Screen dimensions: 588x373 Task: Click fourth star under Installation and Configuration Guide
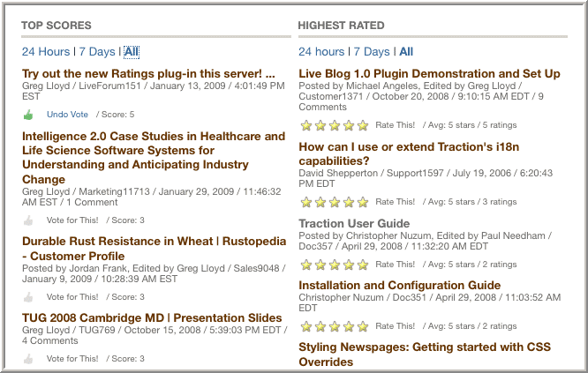coord(348,326)
